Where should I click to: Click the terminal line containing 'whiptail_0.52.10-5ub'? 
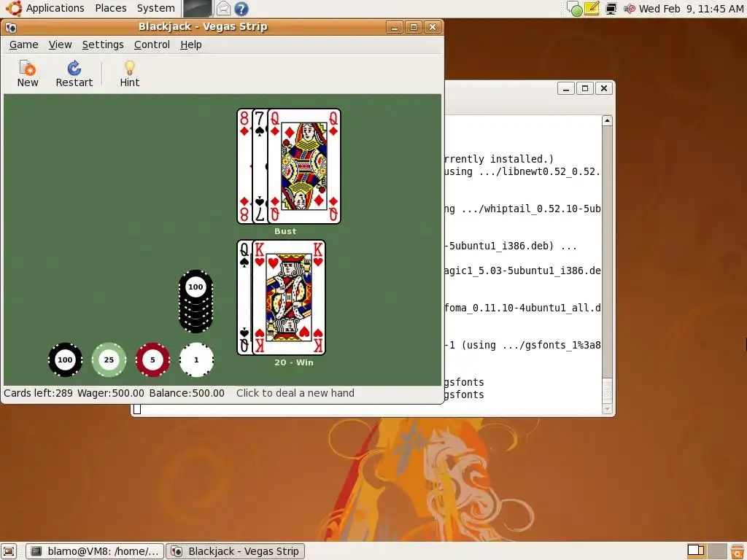pyautogui.click(x=522, y=209)
